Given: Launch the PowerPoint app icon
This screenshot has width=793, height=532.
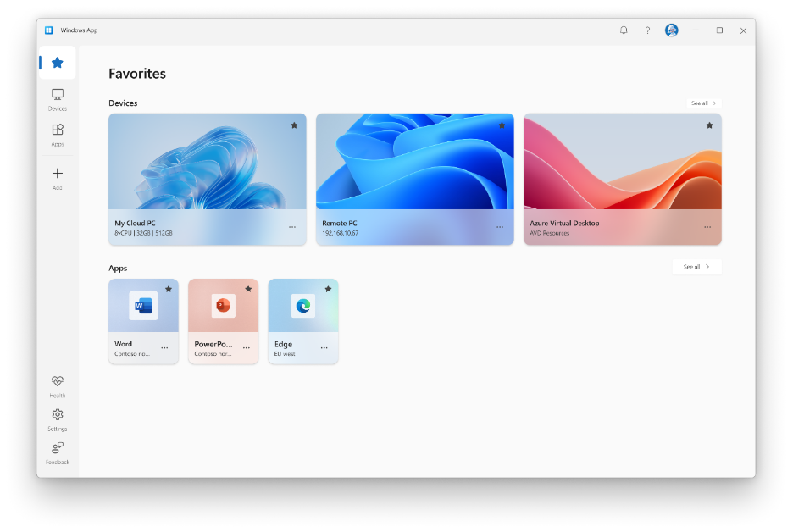Looking at the screenshot, I should 223,306.
